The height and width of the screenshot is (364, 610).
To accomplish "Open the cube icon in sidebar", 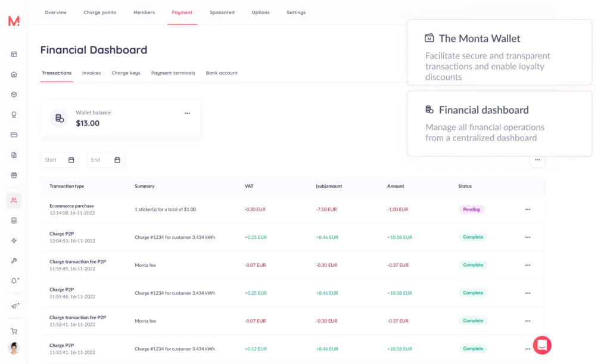I will 14,95.
